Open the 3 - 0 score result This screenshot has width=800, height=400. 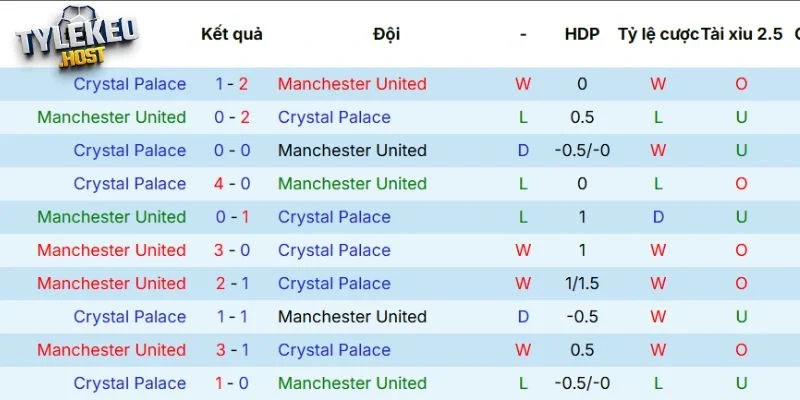click(x=231, y=250)
